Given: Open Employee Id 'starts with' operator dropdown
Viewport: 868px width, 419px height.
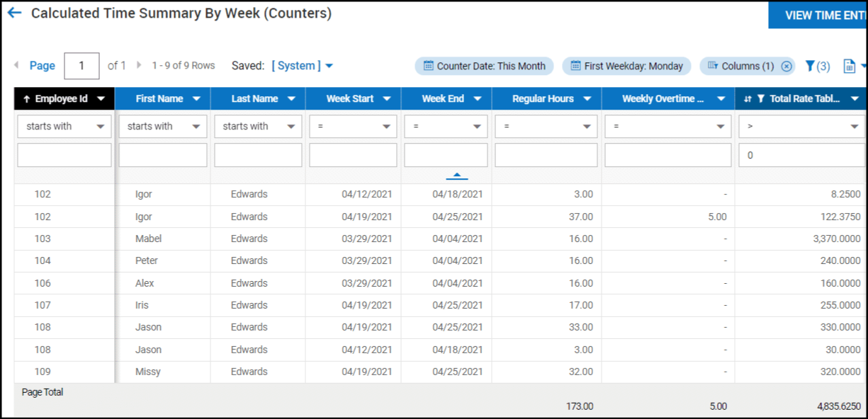Looking at the screenshot, I should pyautogui.click(x=64, y=127).
